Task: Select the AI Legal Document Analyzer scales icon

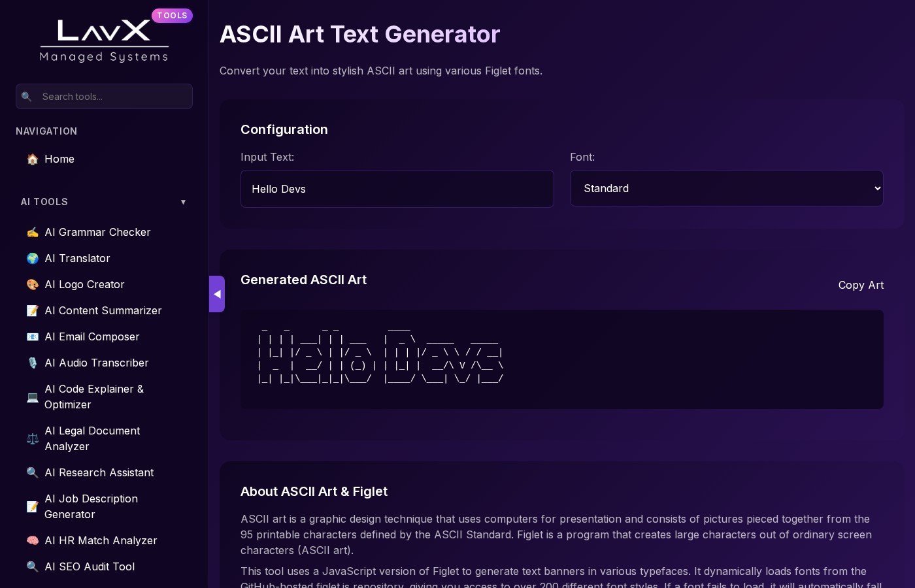Action: click(x=33, y=438)
